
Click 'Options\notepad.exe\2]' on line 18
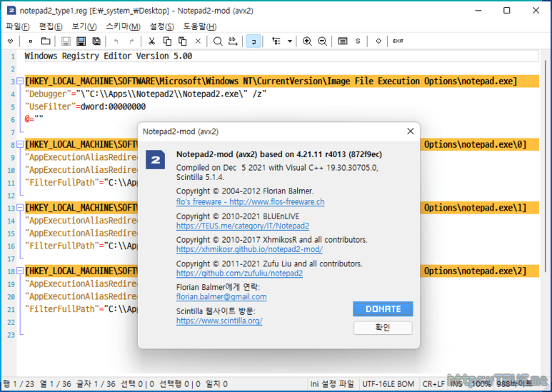pyautogui.click(x=475, y=271)
